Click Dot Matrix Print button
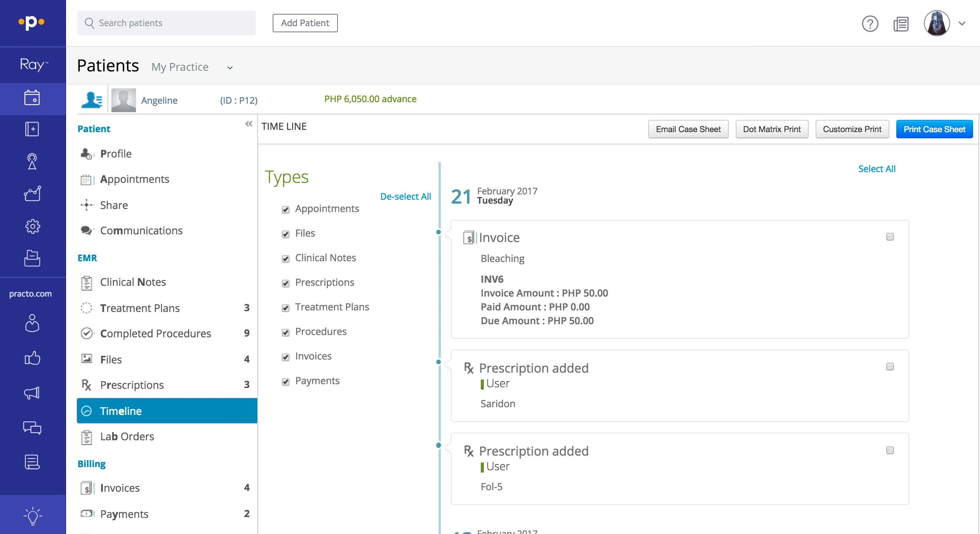This screenshot has height=534, width=980. point(772,129)
